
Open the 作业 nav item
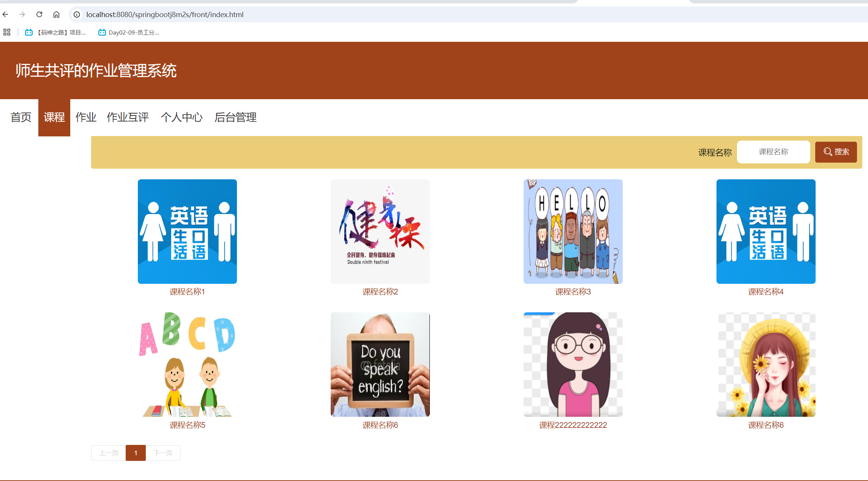[86, 117]
